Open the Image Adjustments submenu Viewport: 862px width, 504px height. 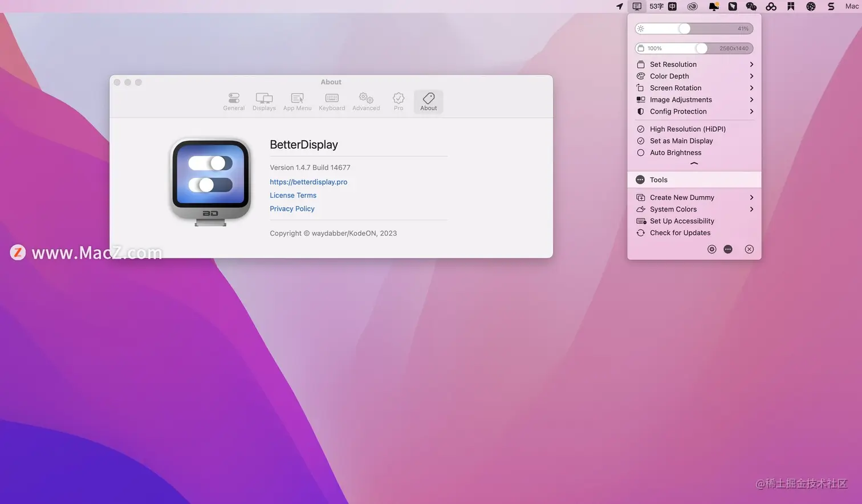[x=694, y=100]
